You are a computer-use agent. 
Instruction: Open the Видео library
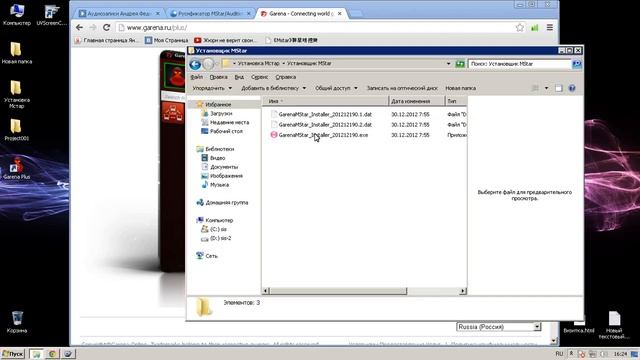[x=217, y=158]
